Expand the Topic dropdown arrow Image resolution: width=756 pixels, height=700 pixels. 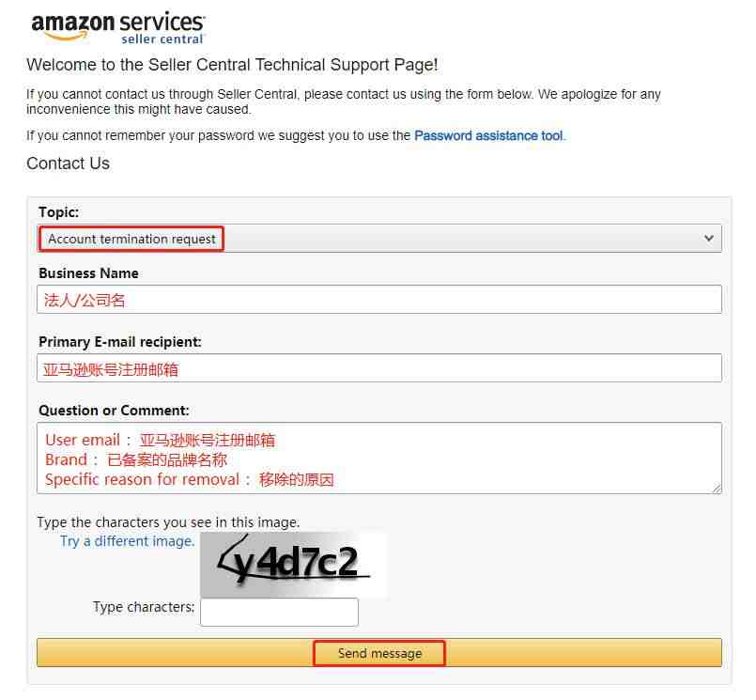pyautogui.click(x=708, y=239)
